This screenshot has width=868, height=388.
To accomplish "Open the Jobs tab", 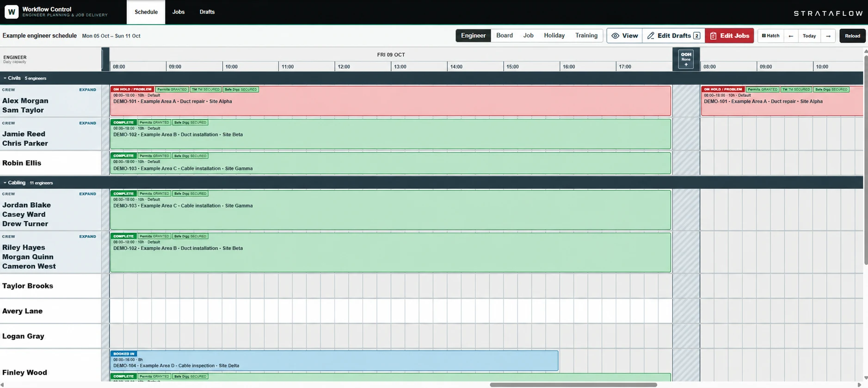I will [x=179, y=12].
